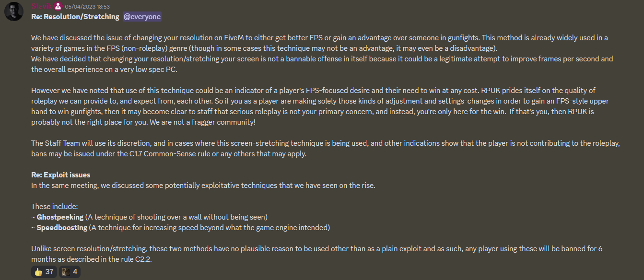Click the @everyone mention tag

point(142,17)
